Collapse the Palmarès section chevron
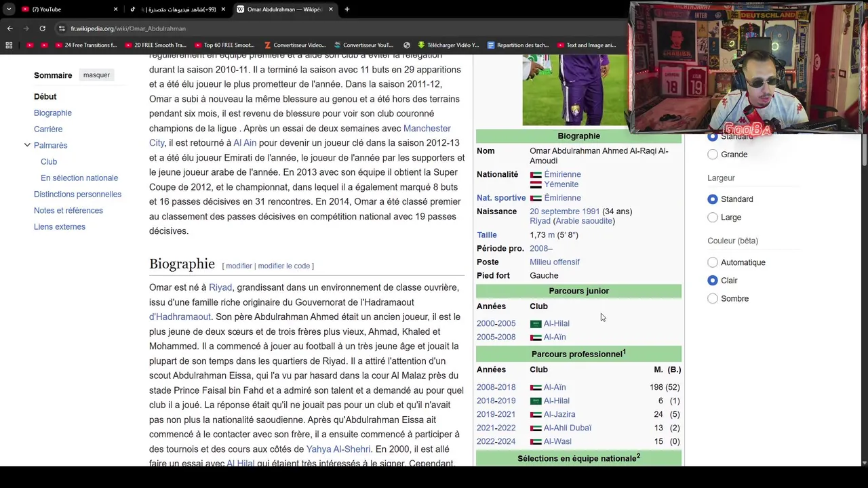 click(27, 145)
